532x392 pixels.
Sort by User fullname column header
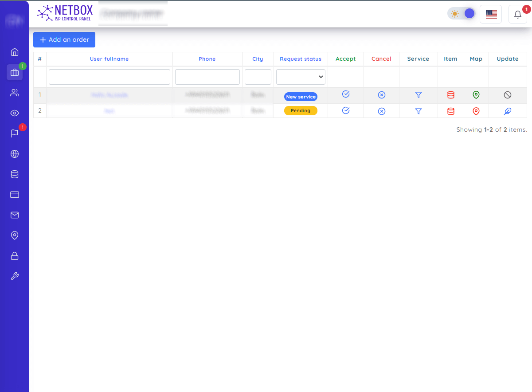[109, 59]
